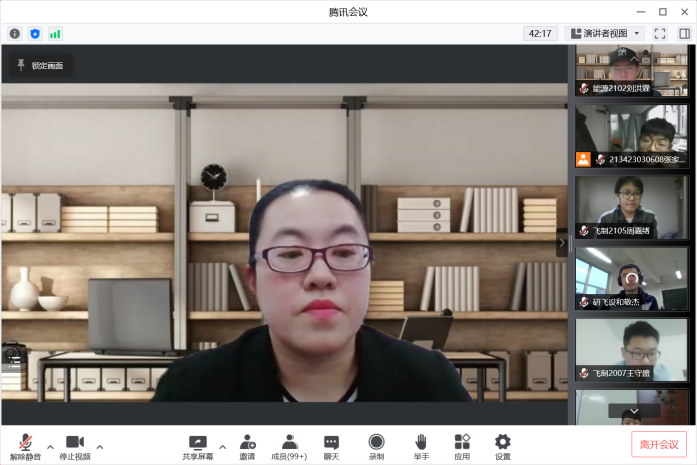The width and height of the screenshot is (697, 465).
Task: Enter full screen mode
Action: [x=660, y=33]
